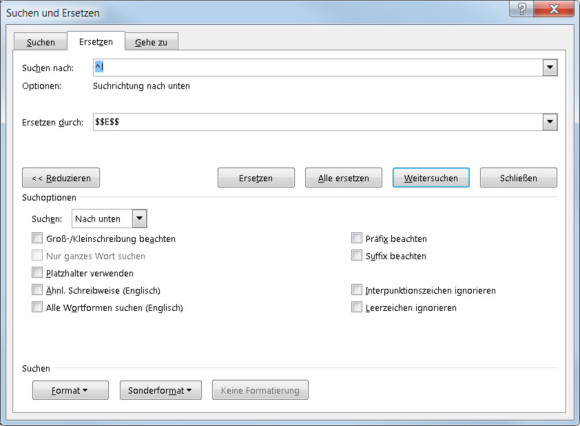
Task: Click the help question mark icon
Action: [522, 9]
